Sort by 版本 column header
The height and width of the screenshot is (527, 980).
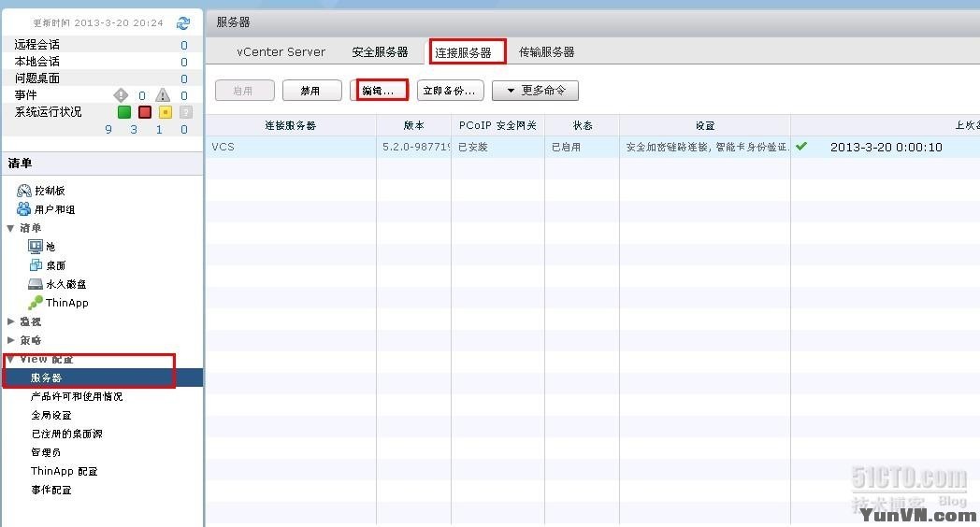coord(413,125)
